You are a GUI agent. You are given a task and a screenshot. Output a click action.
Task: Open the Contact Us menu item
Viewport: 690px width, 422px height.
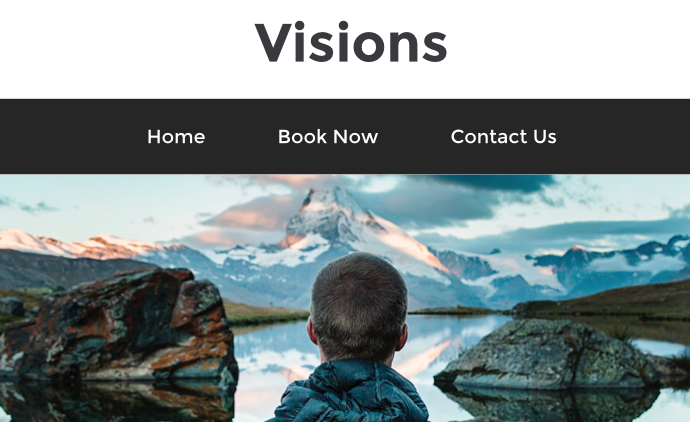click(x=503, y=136)
